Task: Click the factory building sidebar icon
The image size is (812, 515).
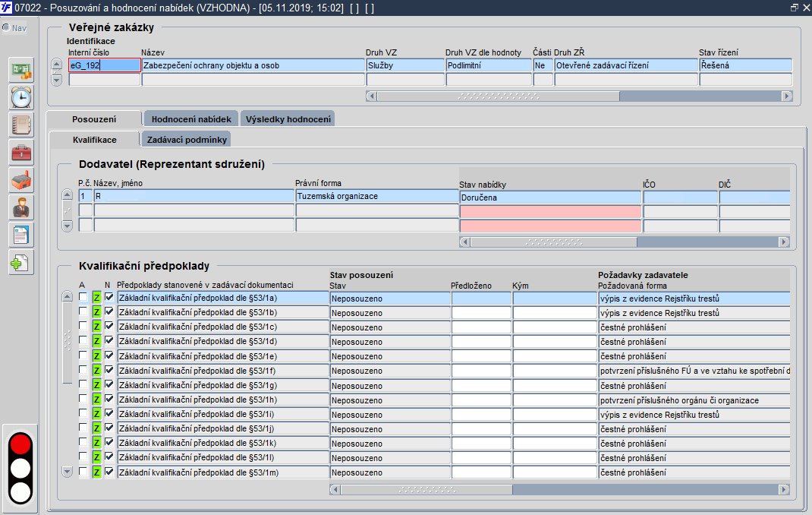Action: [21, 180]
